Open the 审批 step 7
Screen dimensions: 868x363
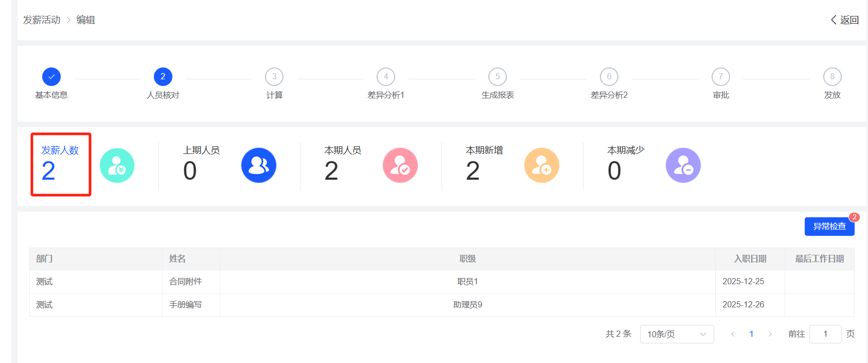click(x=721, y=77)
